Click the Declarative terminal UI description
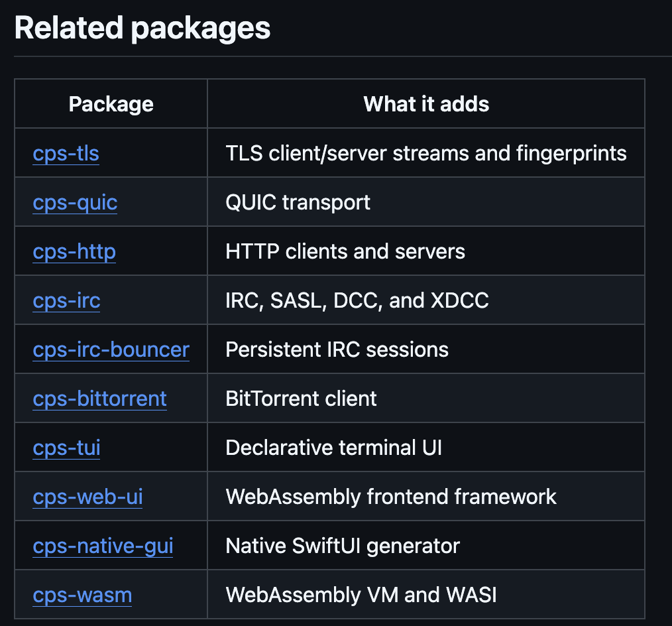Screen dimensions: 672x626 pos(333,448)
